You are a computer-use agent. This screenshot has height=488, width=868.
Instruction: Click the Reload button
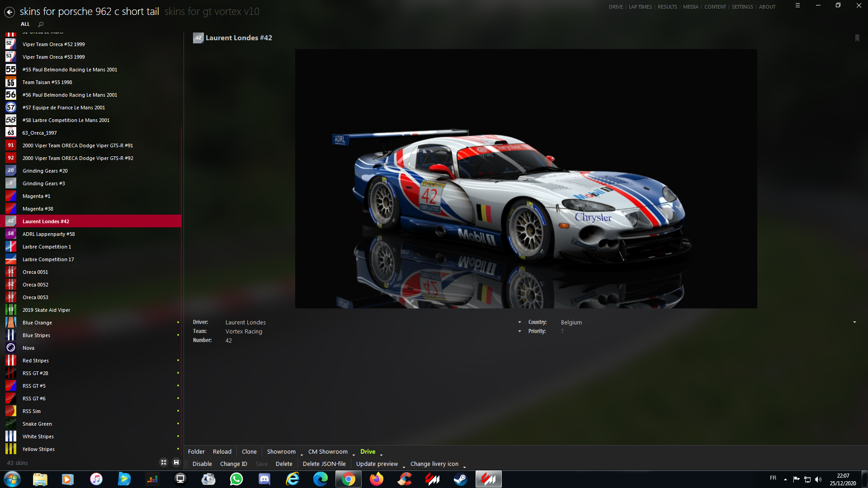tap(222, 451)
